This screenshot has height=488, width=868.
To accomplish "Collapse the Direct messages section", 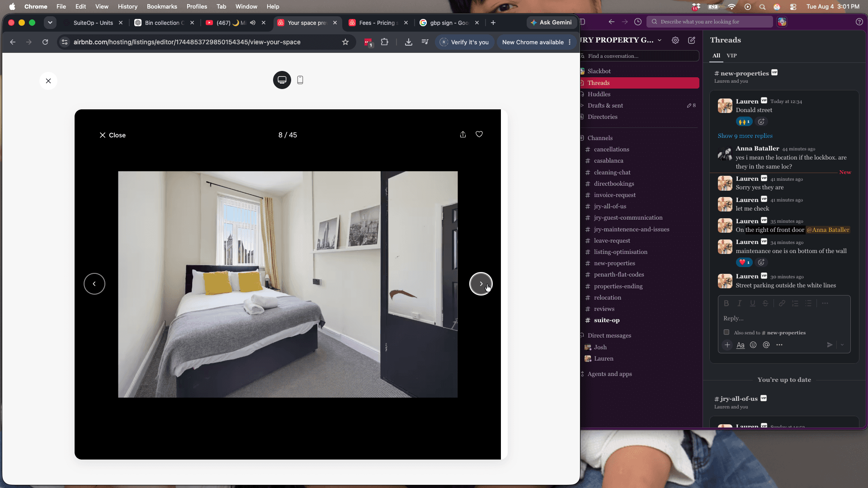I will coord(609,335).
